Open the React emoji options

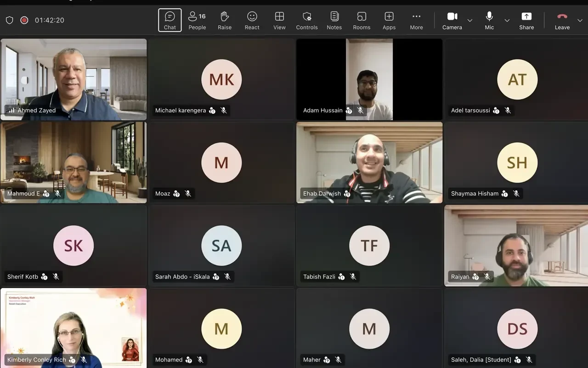(252, 20)
